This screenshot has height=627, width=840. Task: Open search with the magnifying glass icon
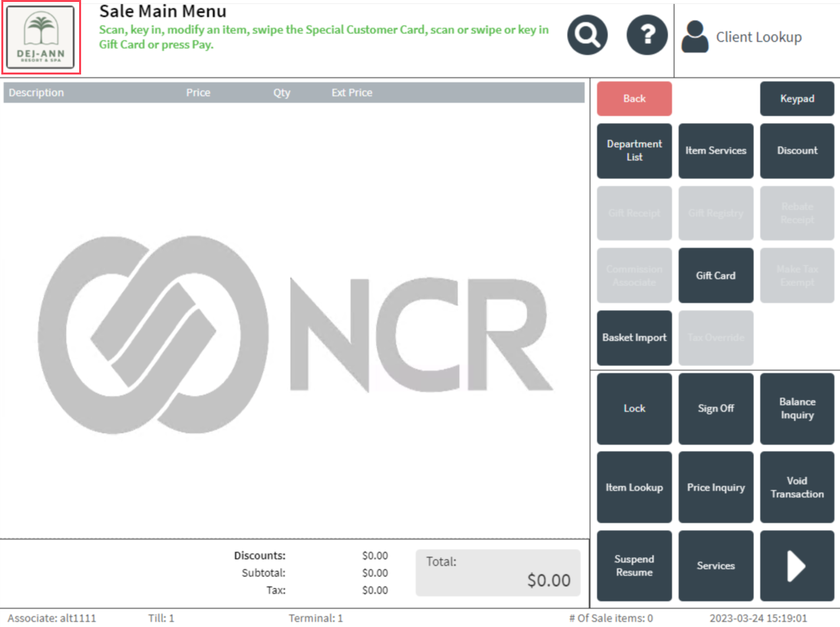click(x=587, y=36)
